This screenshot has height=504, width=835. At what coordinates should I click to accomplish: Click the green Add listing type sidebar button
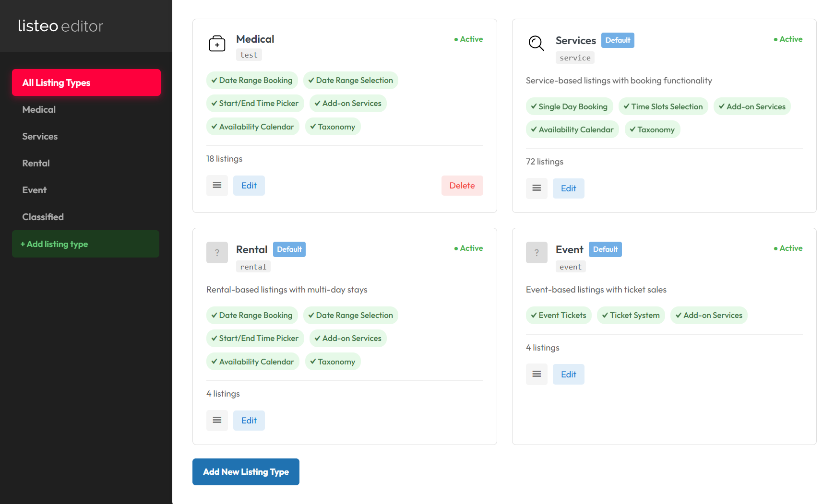pyautogui.click(x=85, y=244)
